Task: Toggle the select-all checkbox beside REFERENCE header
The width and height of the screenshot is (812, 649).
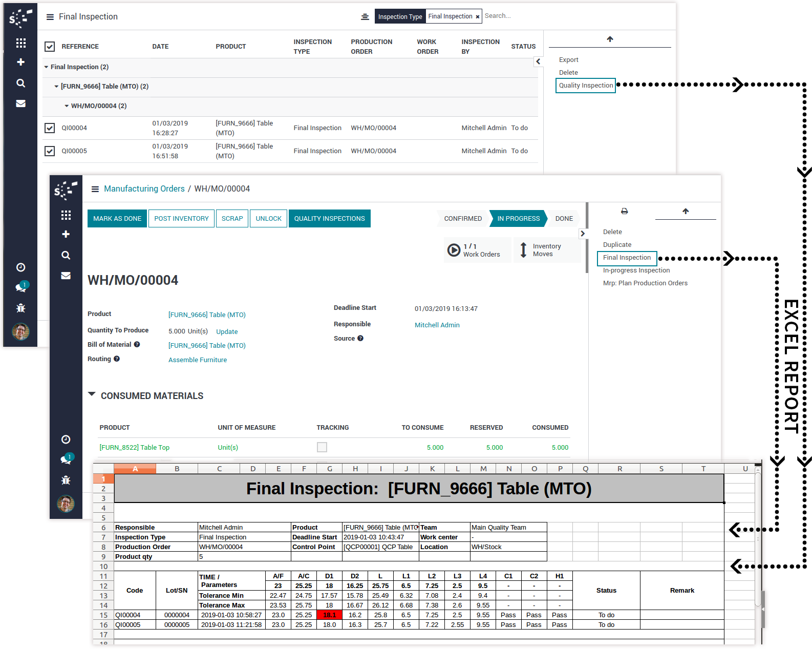Action: click(x=50, y=47)
